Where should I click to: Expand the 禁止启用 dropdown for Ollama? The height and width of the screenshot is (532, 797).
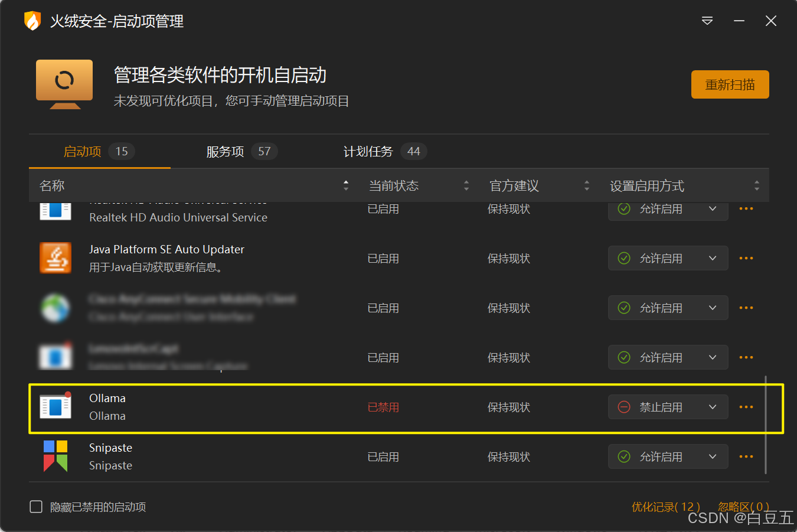pyautogui.click(x=668, y=407)
